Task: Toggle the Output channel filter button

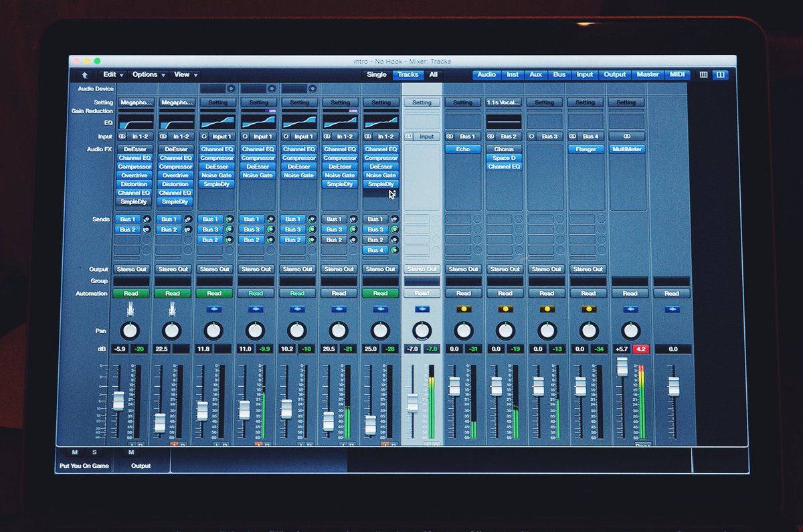Action: (x=614, y=75)
